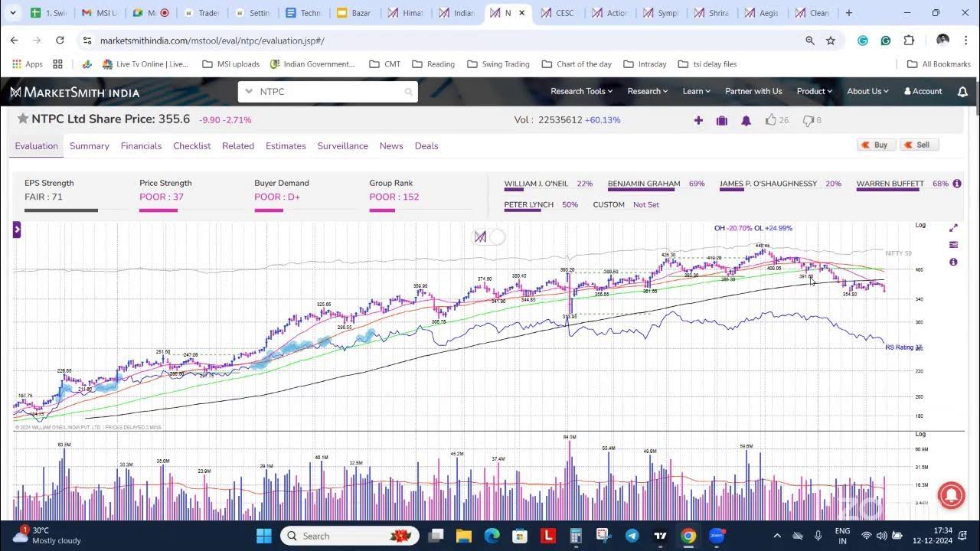
Task: Open the Chrome three-dot menu
Action: coord(966,40)
